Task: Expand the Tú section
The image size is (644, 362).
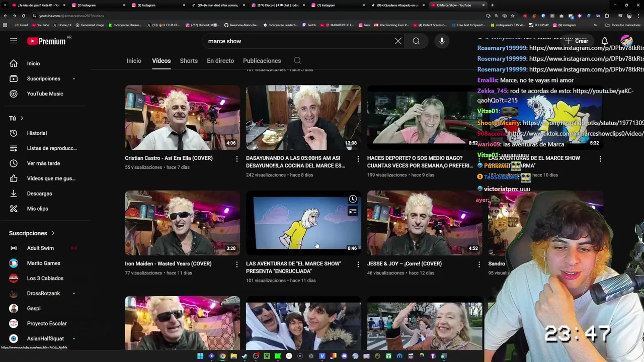Action: point(17,118)
